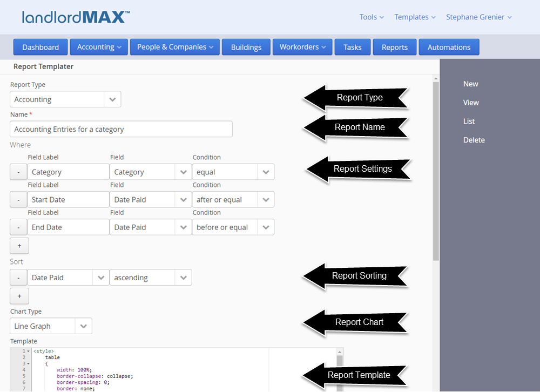The width and height of the screenshot is (540, 392).
Task: Open the Tasks section
Action: 353,47
